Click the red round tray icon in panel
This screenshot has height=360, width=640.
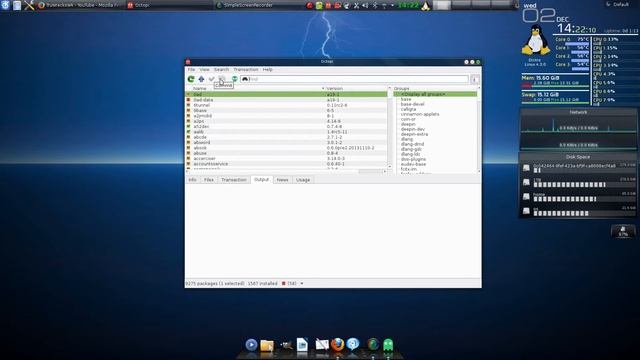click(310, 6)
